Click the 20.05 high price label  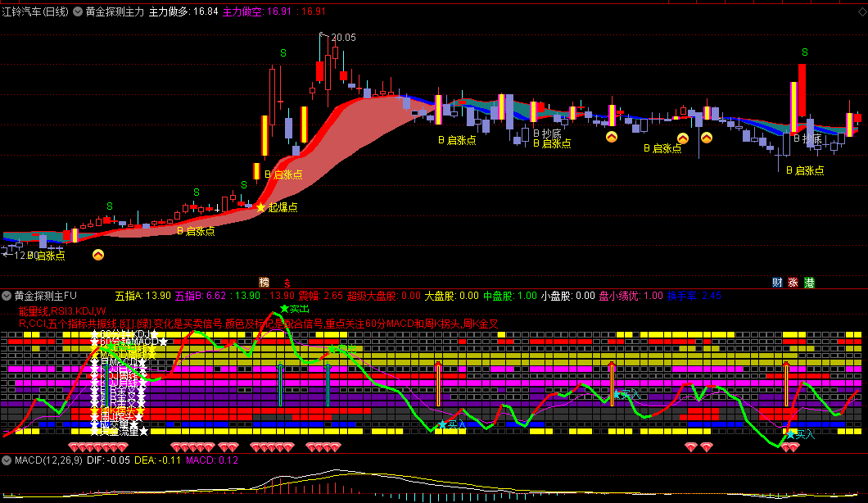[x=343, y=38]
